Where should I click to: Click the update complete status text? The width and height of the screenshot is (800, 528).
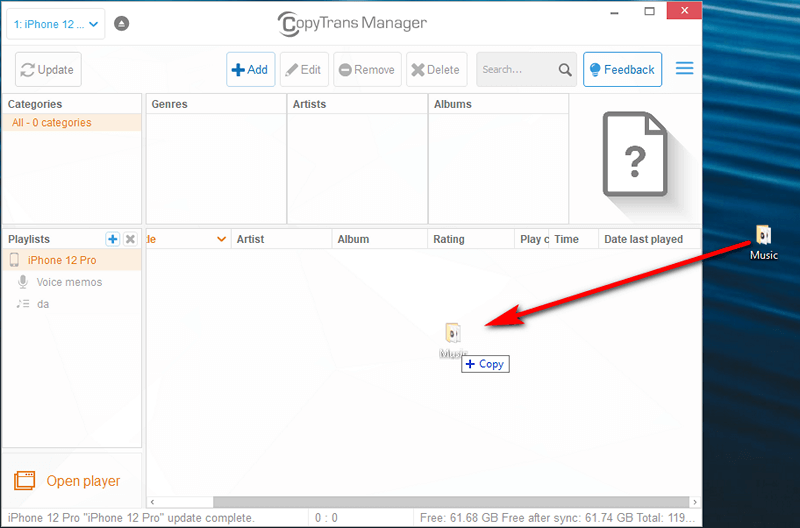click(x=131, y=518)
